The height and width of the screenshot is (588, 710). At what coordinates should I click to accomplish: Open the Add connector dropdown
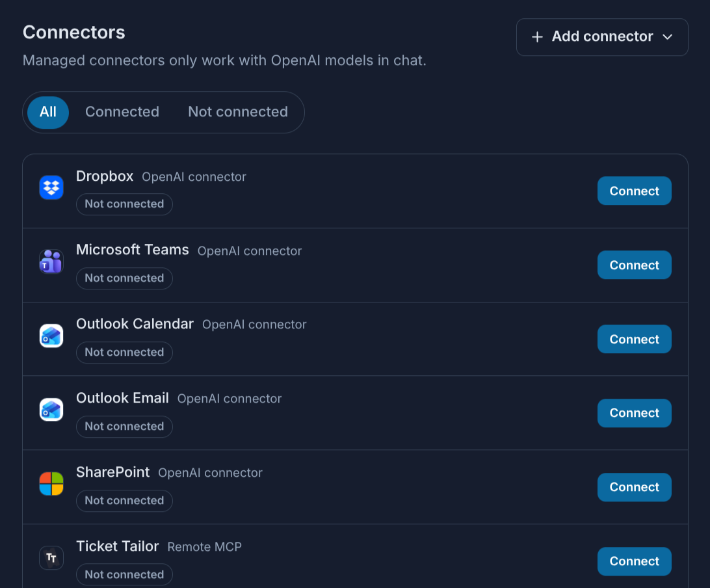tap(602, 36)
